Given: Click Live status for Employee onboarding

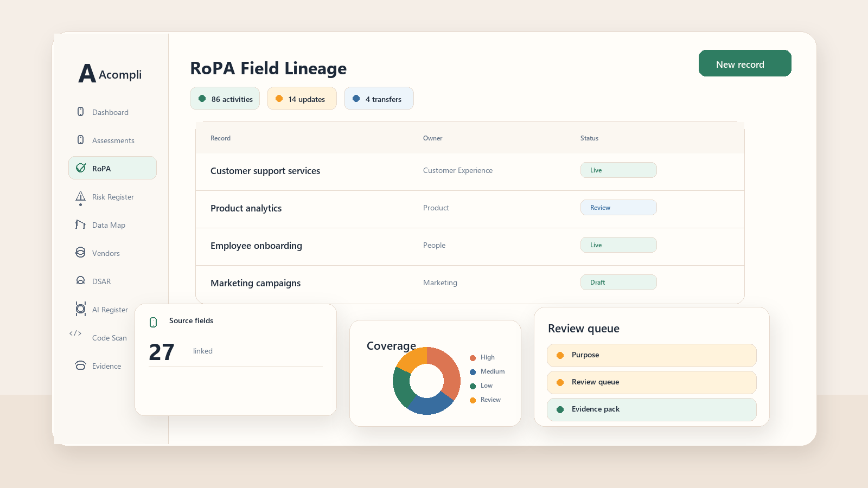Looking at the screenshot, I should pos(618,245).
